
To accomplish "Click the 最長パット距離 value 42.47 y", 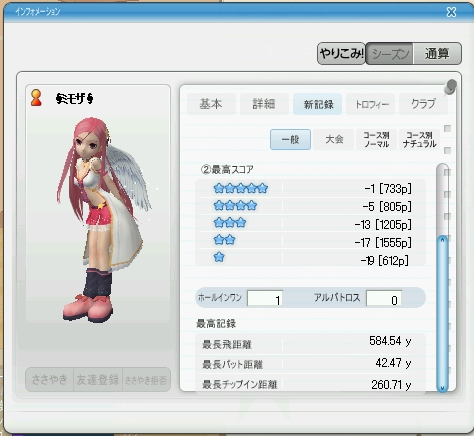I will (393, 363).
